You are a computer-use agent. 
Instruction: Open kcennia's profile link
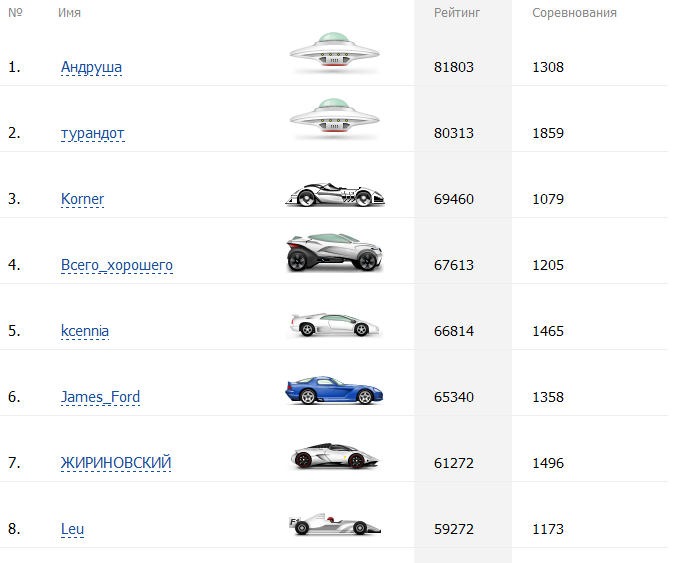[x=85, y=331]
